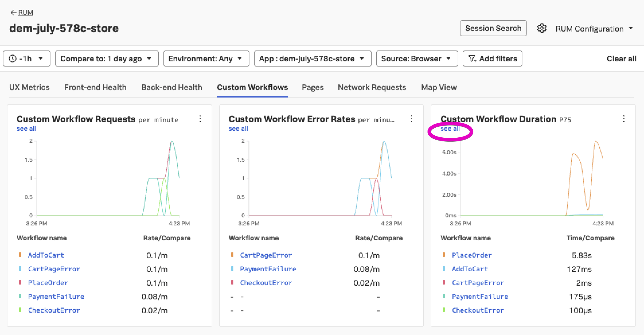The width and height of the screenshot is (644, 335).
Task: Click the red swatch beside CheckoutError in Error Rates
Action: coord(232,282)
